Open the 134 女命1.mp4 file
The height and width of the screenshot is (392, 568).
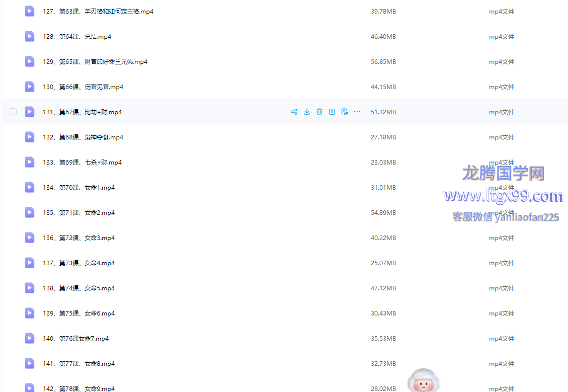[78, 188]
